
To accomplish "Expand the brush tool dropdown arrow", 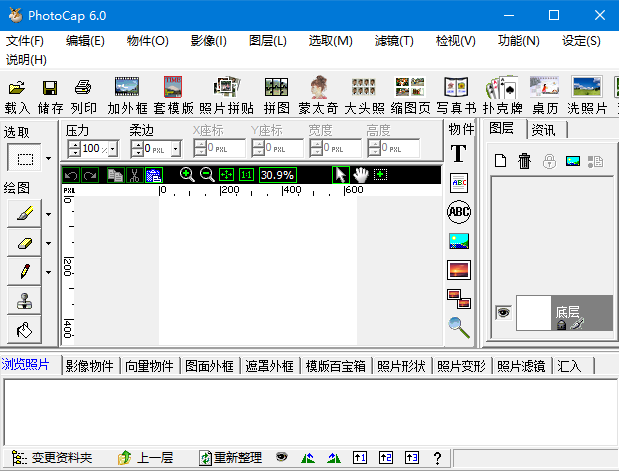I will point(49,214).
